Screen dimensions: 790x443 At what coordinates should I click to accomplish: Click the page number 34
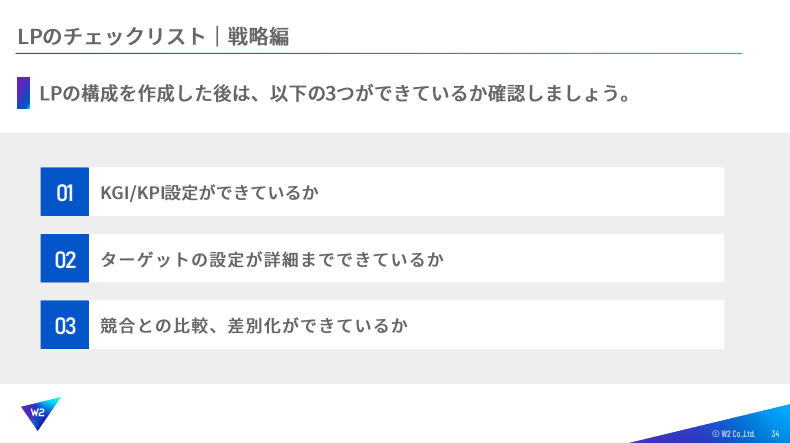[x=775, y=433]
